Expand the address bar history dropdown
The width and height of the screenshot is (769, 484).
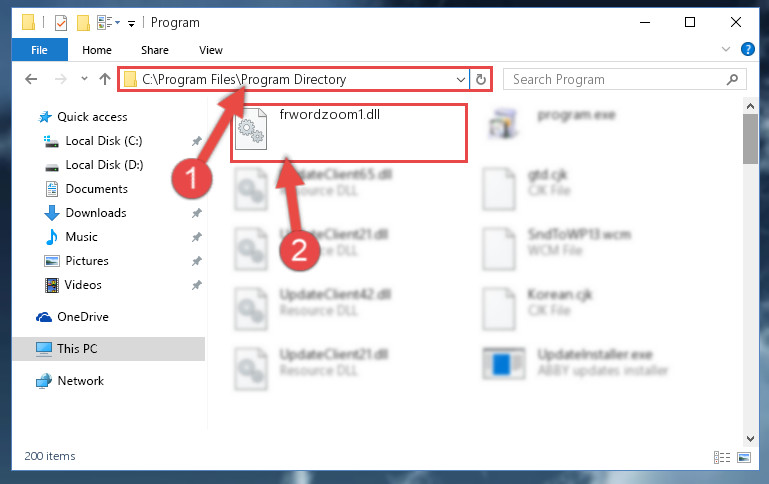click(x=461, y=79)
